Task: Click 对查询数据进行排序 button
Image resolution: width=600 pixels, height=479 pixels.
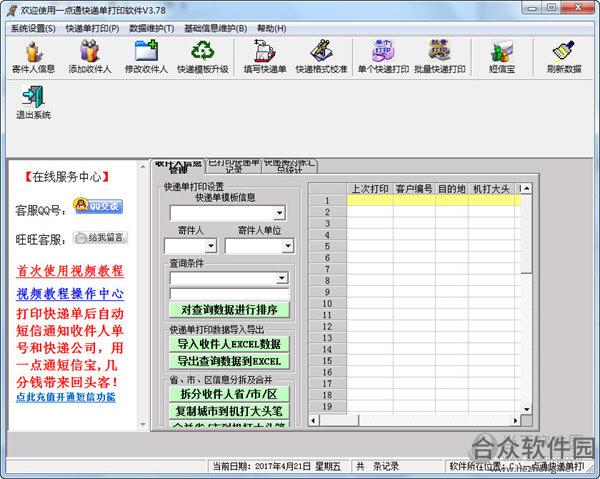Action: 229,310
